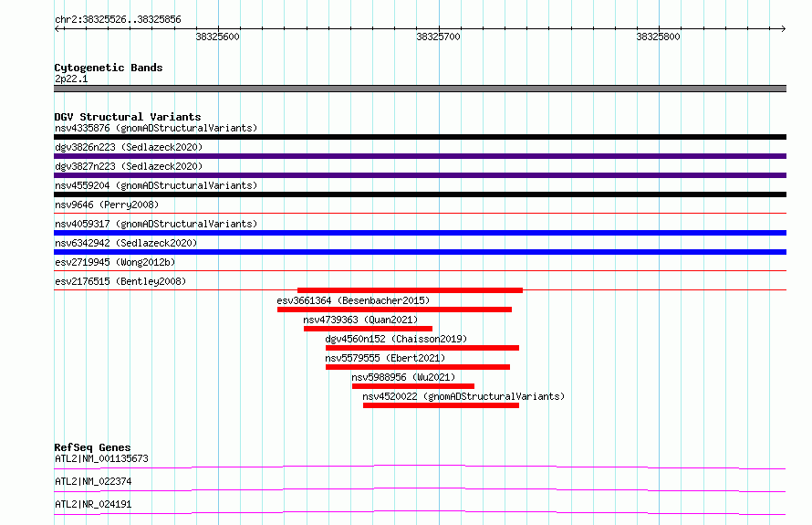Open variant nsv4059317 (gnomADStructuralVariants) label

point(156,224)
